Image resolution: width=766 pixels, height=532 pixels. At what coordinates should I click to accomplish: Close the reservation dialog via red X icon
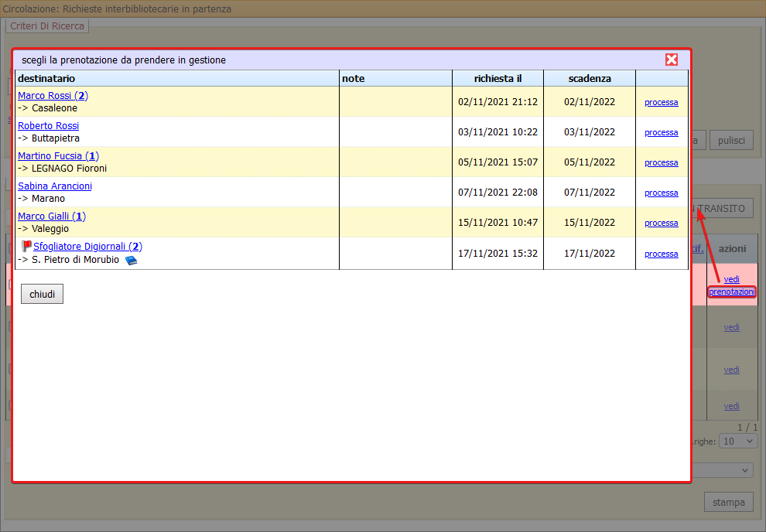(x=672, y=59)
